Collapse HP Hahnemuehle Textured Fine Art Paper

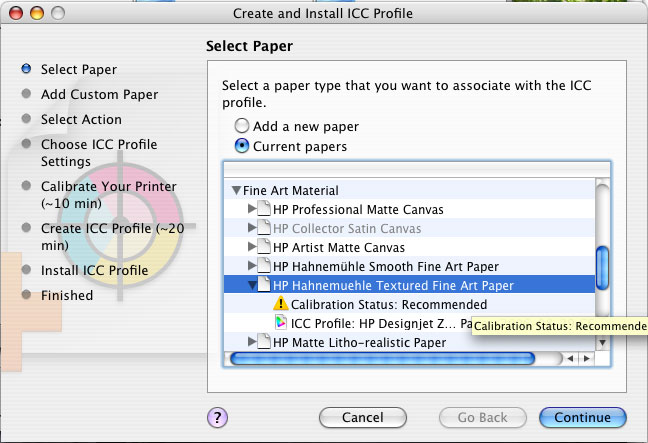[252, 285]
